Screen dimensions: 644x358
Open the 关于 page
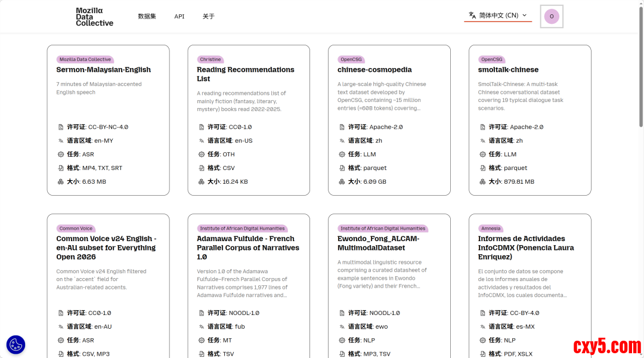point(209,17)
